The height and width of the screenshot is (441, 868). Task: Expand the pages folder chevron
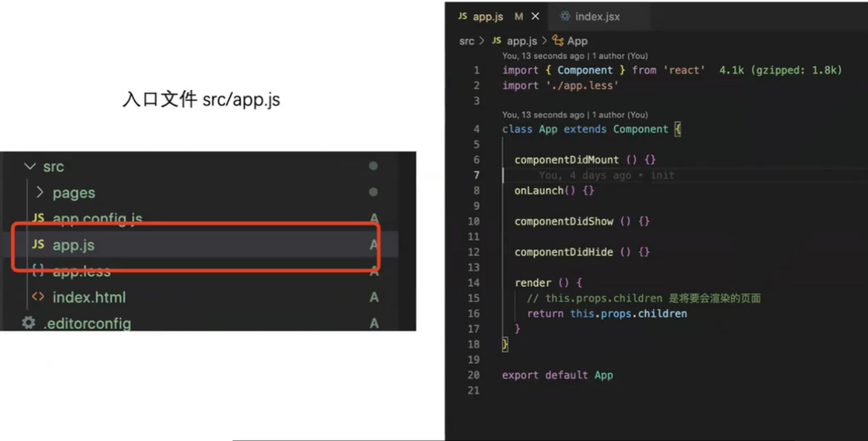click(x=40, y=192)
